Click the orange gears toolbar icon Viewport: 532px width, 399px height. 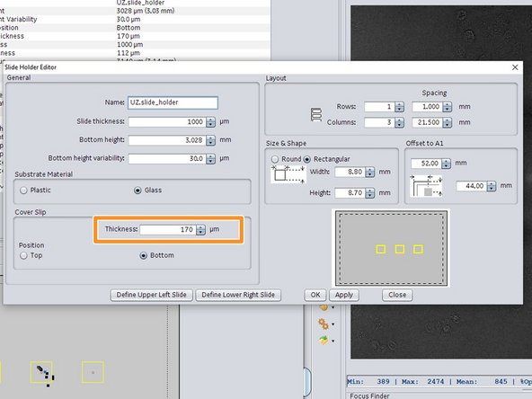[x=323, y=324]
